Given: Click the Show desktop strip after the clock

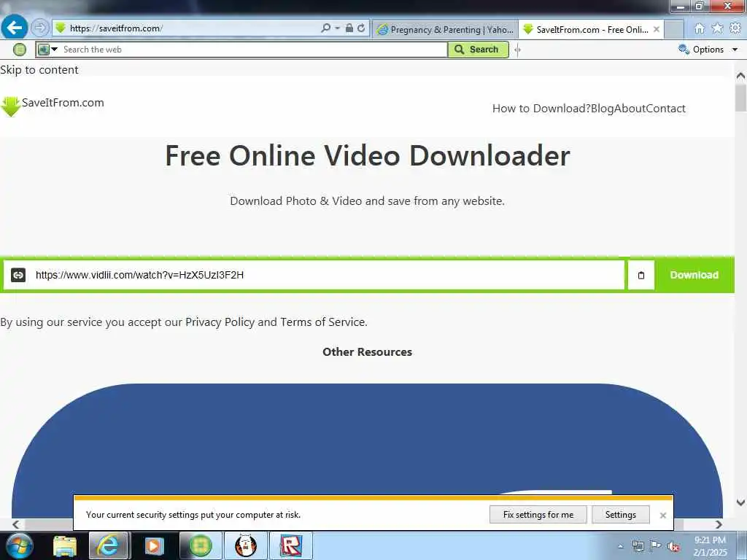Looking at the screenshot, I should [x=741, y=545].
